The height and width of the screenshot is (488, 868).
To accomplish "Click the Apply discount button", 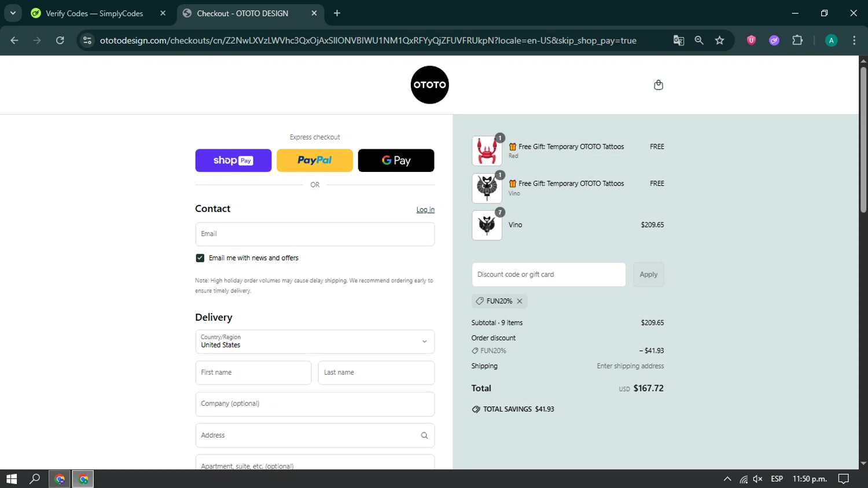I will [x=648, y=274].
